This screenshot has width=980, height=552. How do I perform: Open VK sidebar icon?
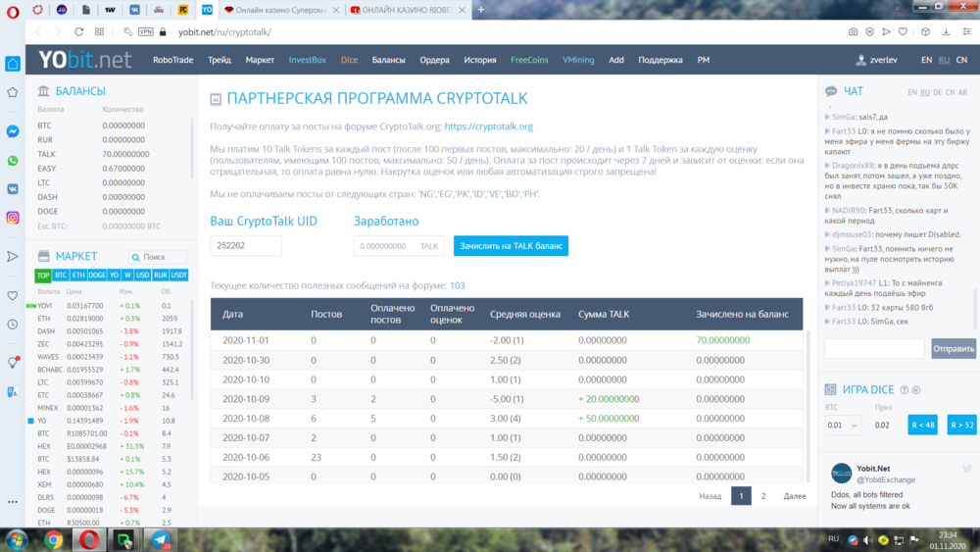13,189
